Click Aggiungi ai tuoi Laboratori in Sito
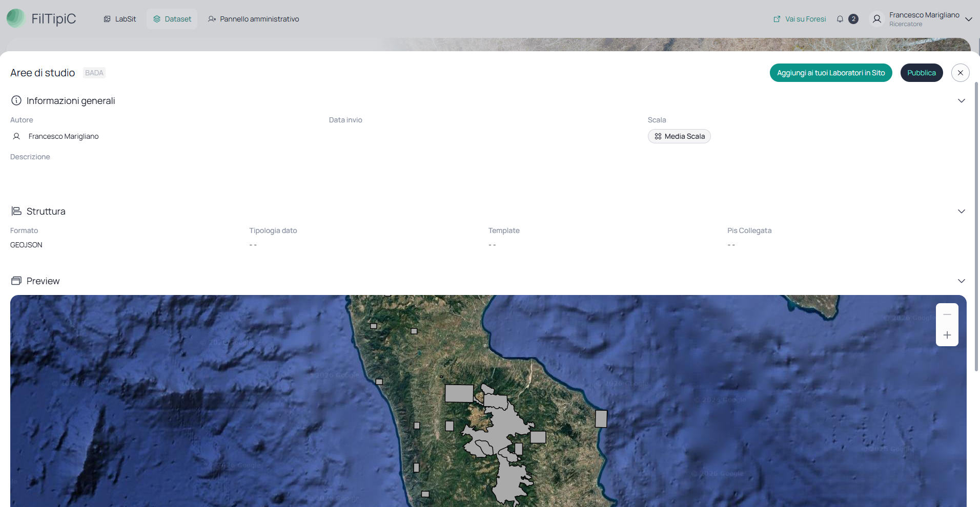The height and width of the screenshot is (507, 980). click(831, 73)
